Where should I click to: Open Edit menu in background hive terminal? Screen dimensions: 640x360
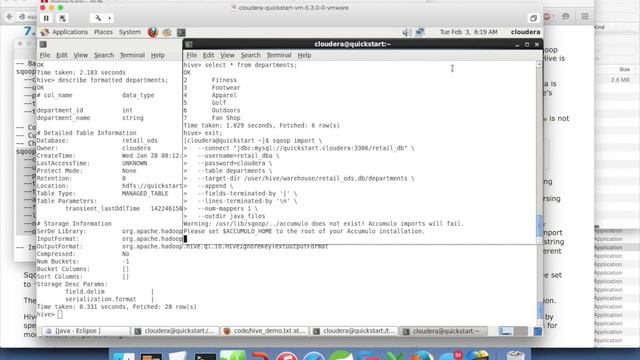62,55
